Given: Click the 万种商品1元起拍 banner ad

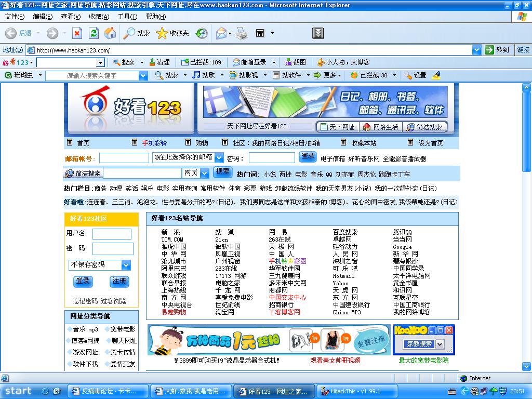Looking at the screenshot, I should tap(269, 340).
